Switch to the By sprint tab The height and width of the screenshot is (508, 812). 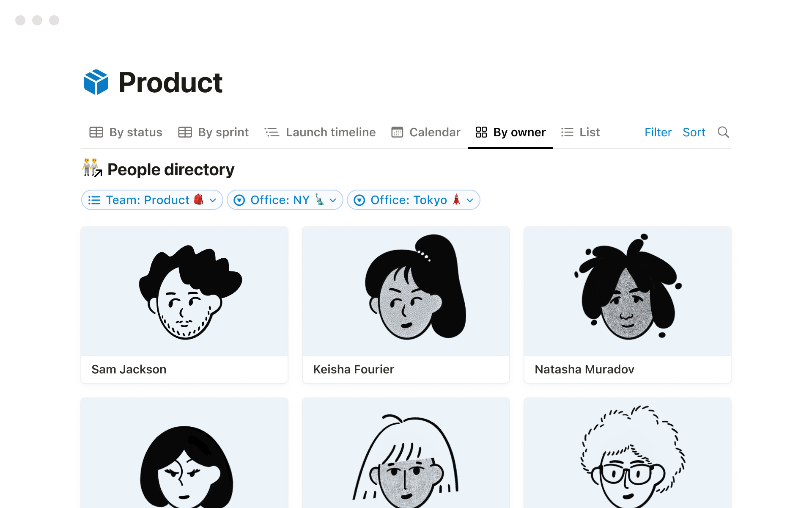[x=223, y=133]
